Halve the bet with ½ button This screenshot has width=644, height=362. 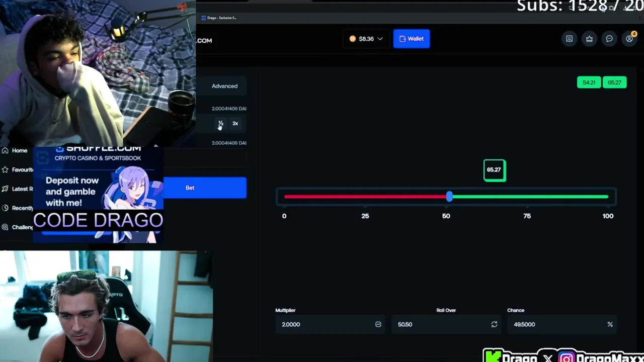[x=220, y=124]
